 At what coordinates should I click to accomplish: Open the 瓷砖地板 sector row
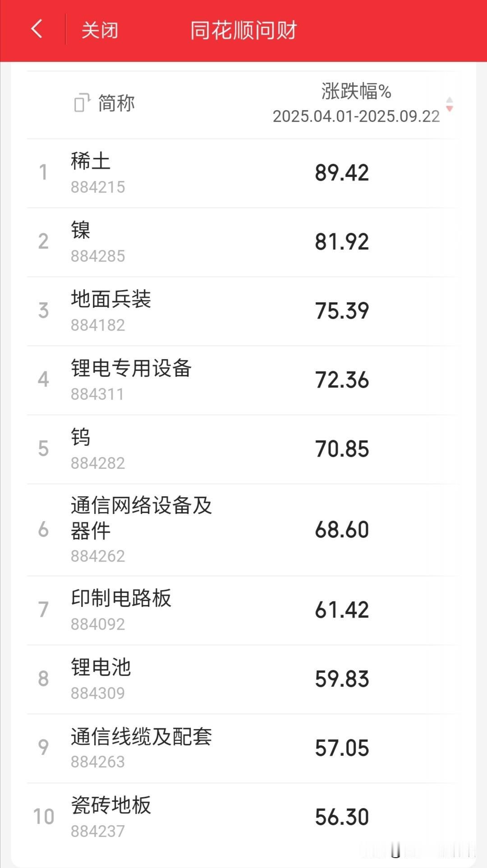coord(243,817)
